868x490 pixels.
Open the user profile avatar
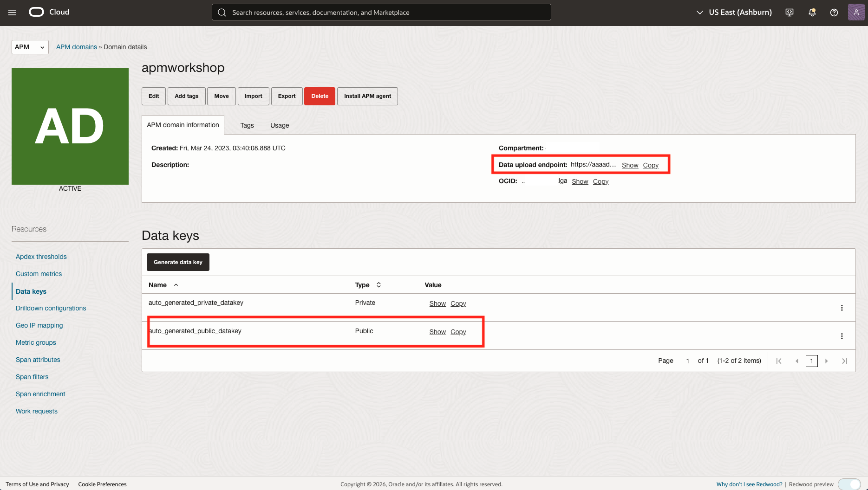click(855, 12)
